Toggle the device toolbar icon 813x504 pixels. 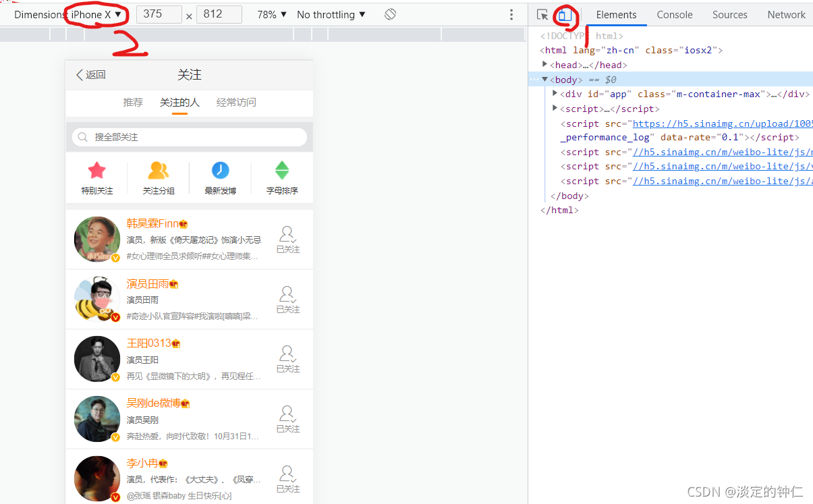coord(565,15)
